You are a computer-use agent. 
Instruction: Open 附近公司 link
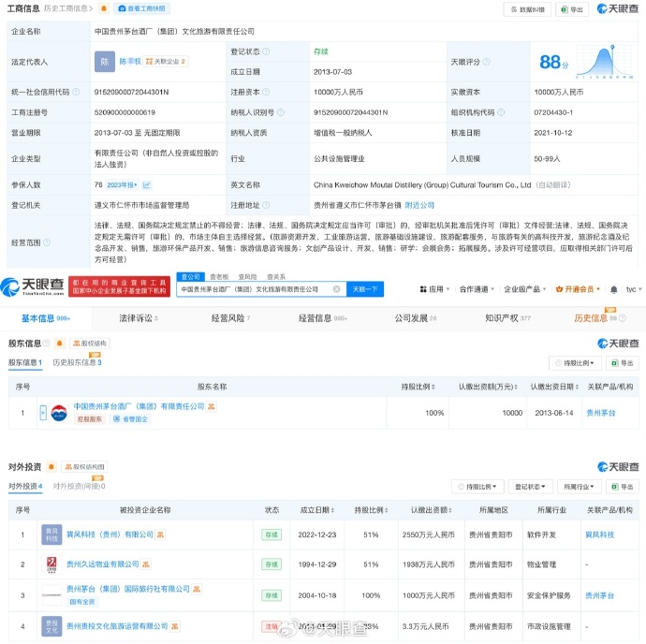(x=419, y=205)
